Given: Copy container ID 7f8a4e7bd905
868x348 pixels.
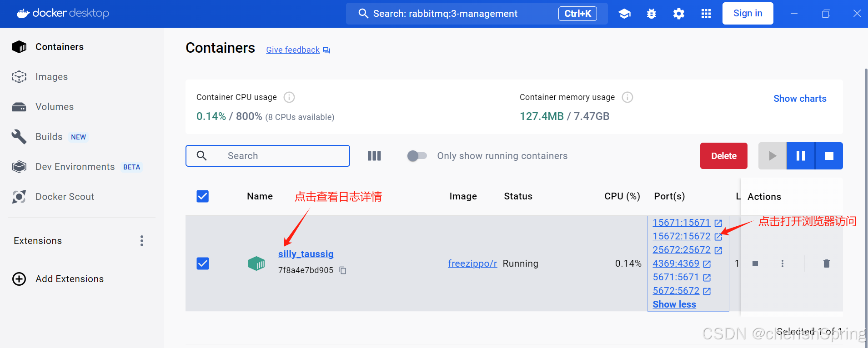Looking at the screenshot, I should coord(343,270).
